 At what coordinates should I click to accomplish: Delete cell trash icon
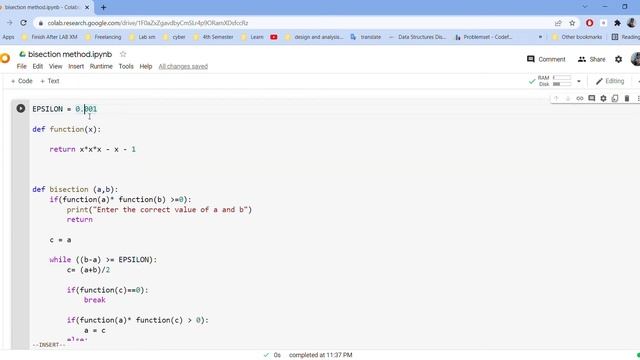coord(627,98)
